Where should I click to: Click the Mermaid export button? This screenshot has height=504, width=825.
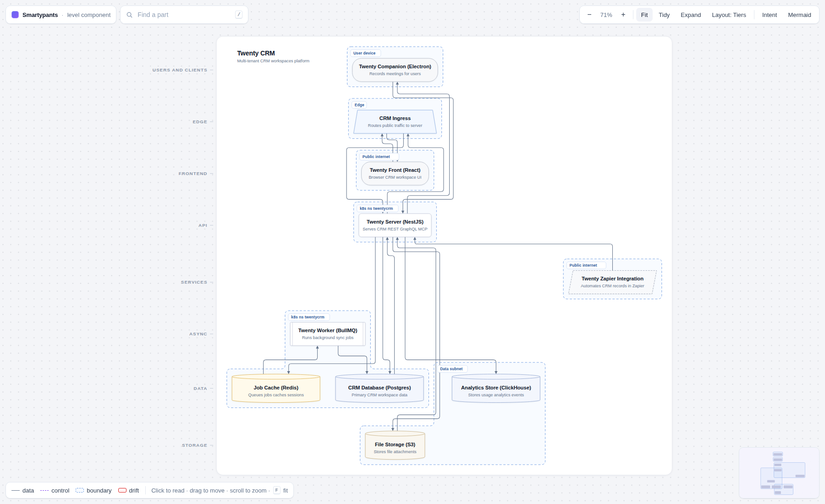point(799,15)
